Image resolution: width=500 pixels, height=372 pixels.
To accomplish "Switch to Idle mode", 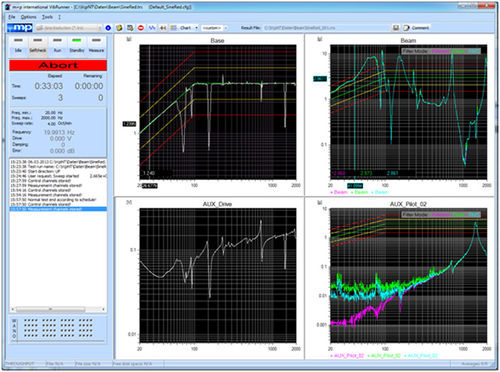I will point(18,46).
